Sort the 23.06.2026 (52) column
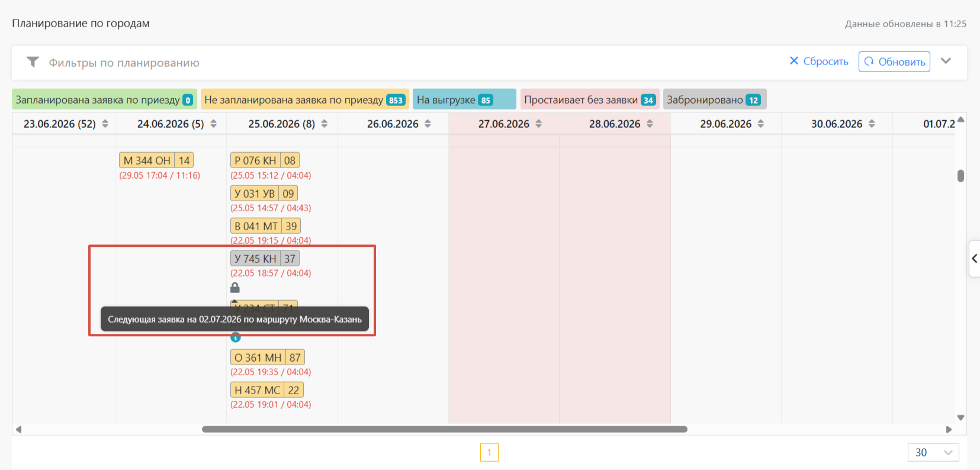This screenshot has height=470, width=980. (105, 124)
